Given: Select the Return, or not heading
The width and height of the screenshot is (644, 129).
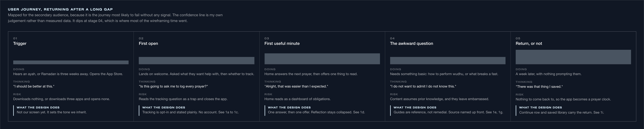Looking at the screenshot, I should [x=529, y=43].
